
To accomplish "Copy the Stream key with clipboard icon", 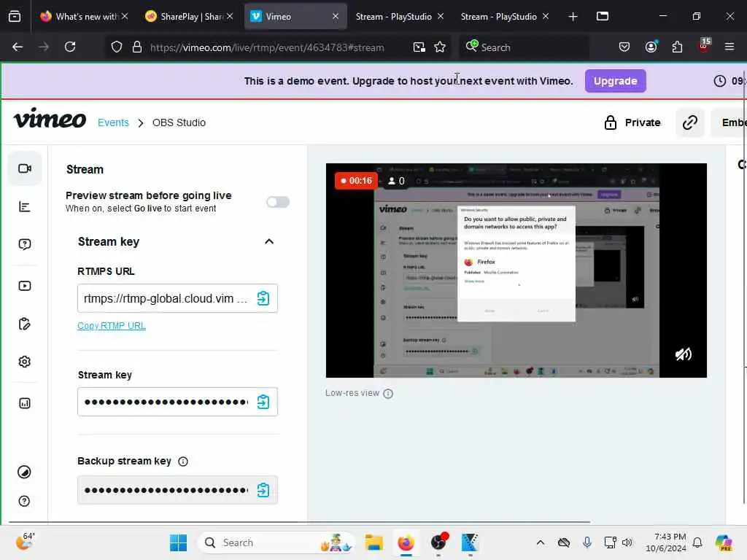I will pyautogui.click(x=263, y=402).
